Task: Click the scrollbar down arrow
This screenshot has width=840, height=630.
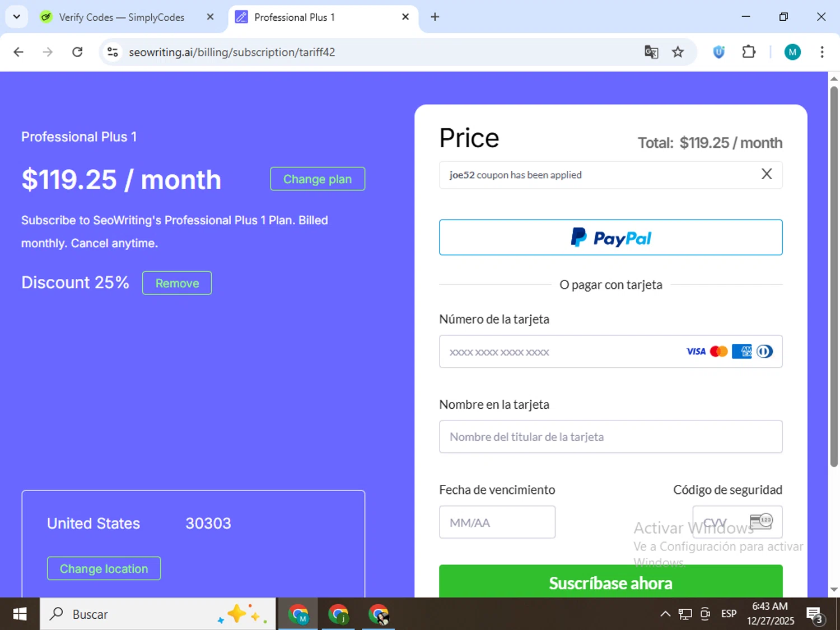Action: pos(834,590)
